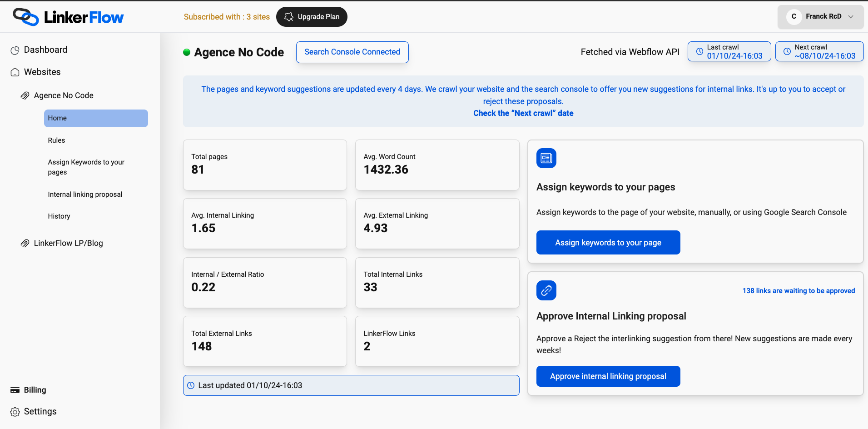The height and width of the screenshot is (429, 868).
Task: Open History in the sidebar
Action: coord(59,216)
